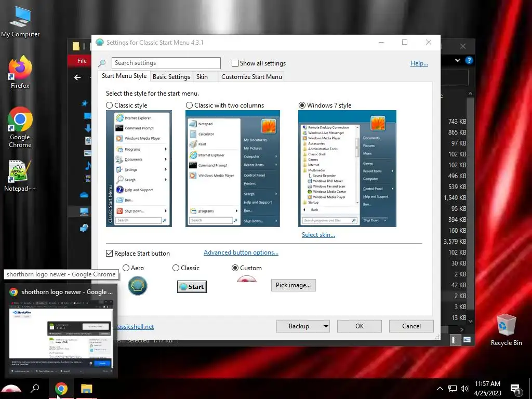Select Music note icon in Explorer sidebar

pyautogui.click(x=88, y=166)
